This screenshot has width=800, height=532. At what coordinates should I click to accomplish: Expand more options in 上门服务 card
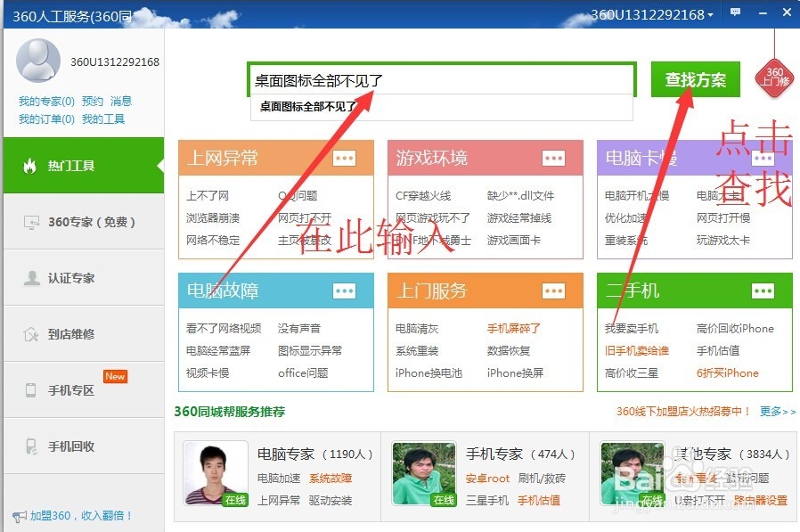553,291
